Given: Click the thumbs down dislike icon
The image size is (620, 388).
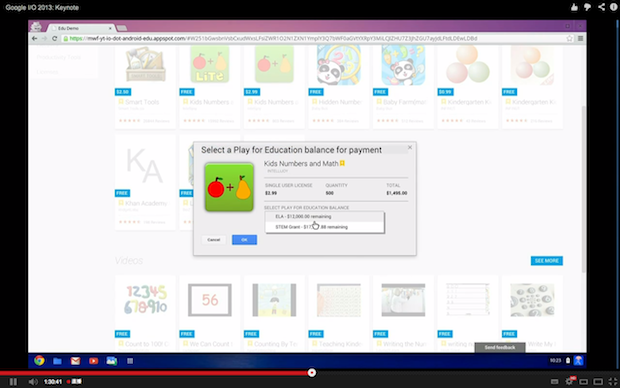Looking at the screenshot, I should click(x=587, y=7).
